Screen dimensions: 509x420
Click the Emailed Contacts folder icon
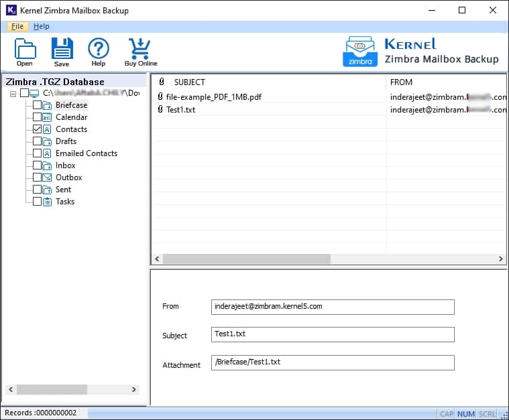47,153
